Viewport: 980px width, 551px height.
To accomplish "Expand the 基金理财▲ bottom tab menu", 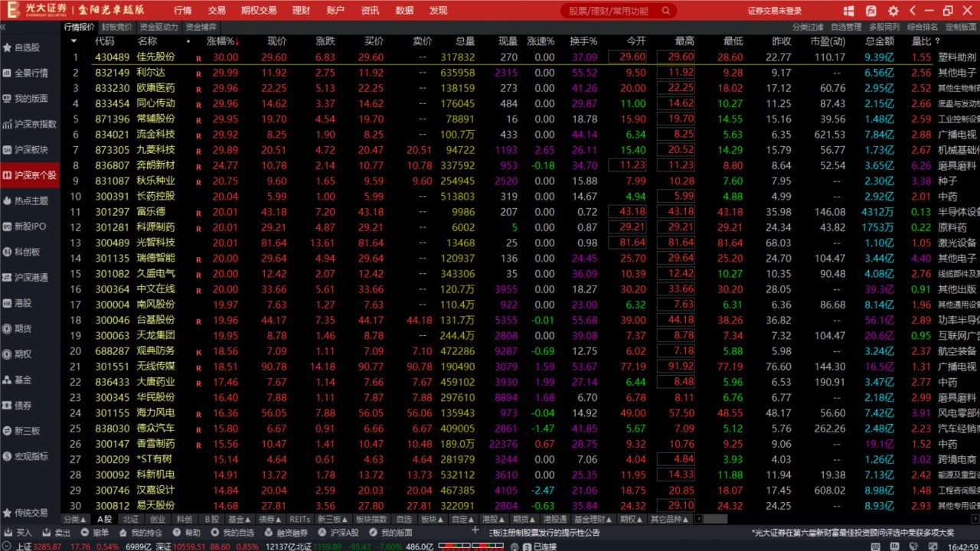I will click(x=593, y=519).
